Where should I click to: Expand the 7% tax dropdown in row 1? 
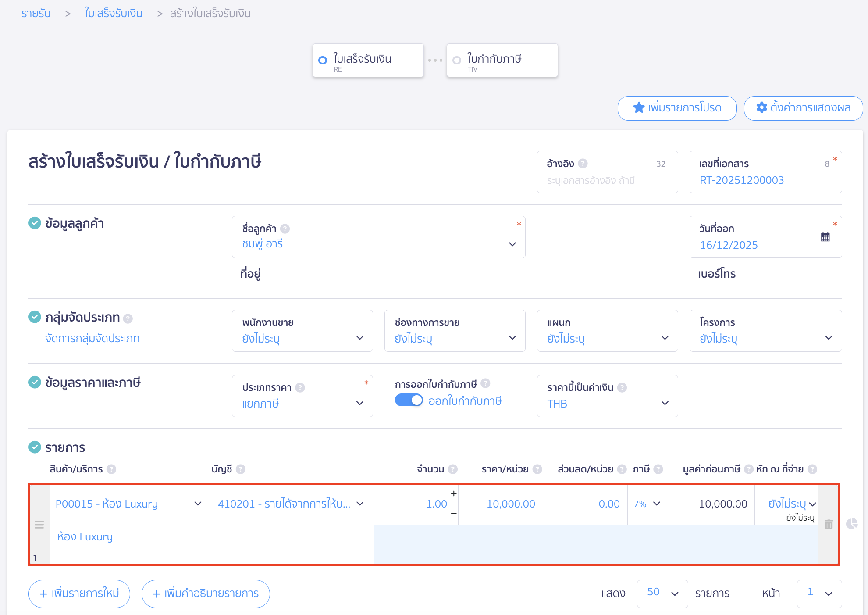(x=656, y=504)
